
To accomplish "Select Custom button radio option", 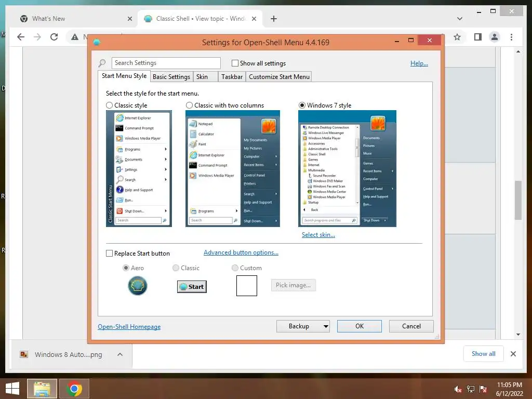I will pos(235,268).
